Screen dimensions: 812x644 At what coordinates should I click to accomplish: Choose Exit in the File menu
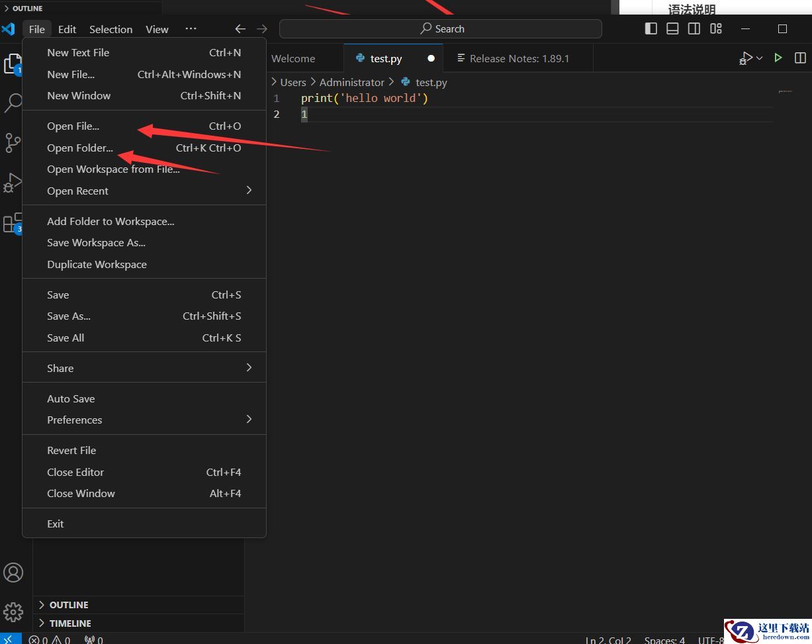[x=144, y=524]
